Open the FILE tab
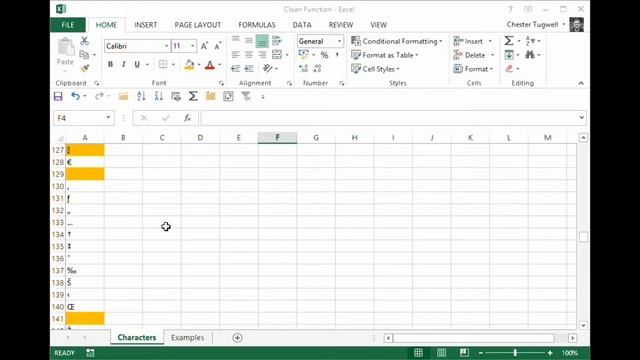The image size is (640, 360). (68, 25)
